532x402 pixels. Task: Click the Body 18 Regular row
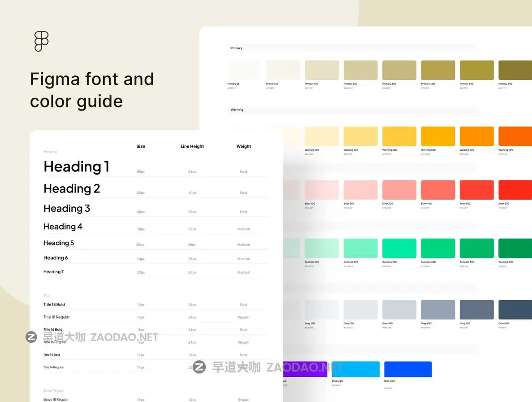[x=56, y=399]
